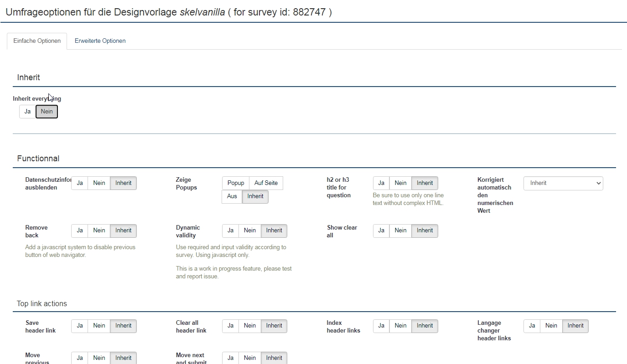
Task: Click Inherit for Index header links
Action: pos(425,326)
